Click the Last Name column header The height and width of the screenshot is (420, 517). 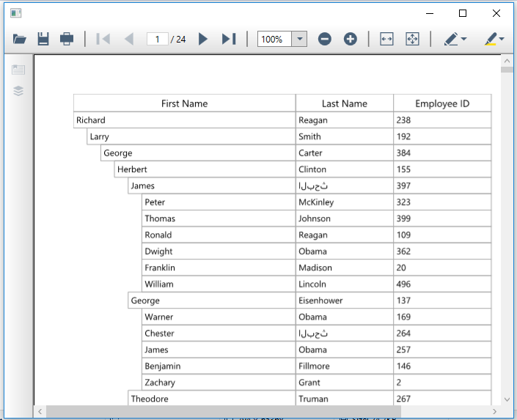tap(344, 103)
